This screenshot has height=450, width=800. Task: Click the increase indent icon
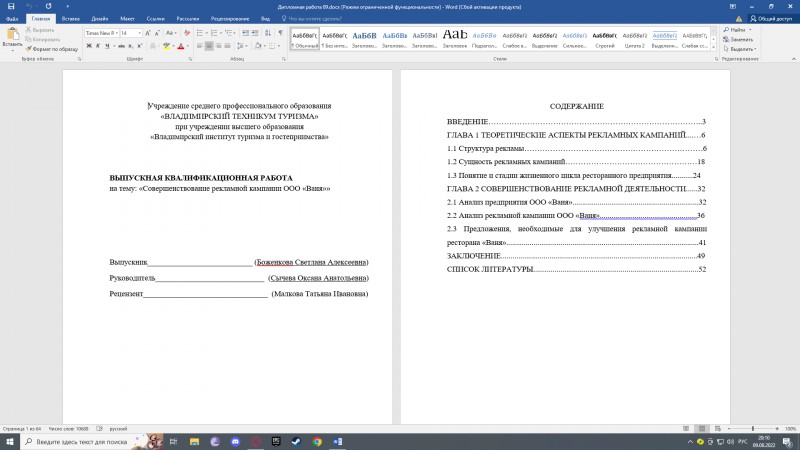[255, 33]
